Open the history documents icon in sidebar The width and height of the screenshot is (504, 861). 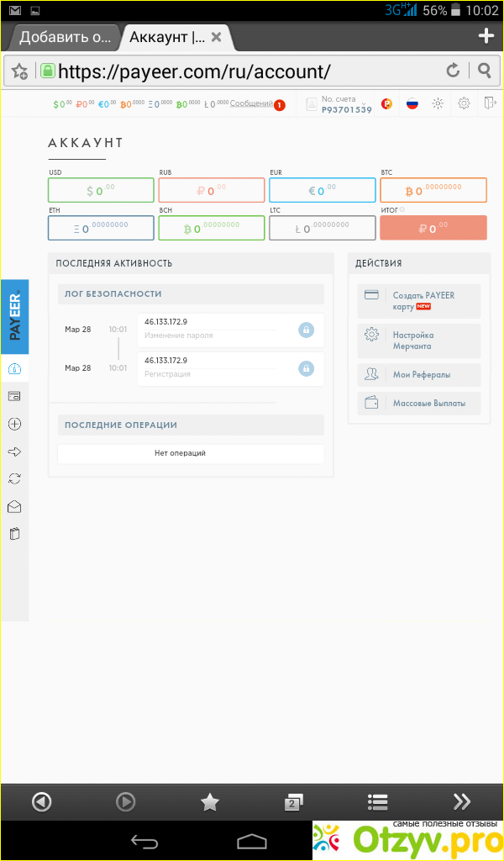tap(14, 533)
